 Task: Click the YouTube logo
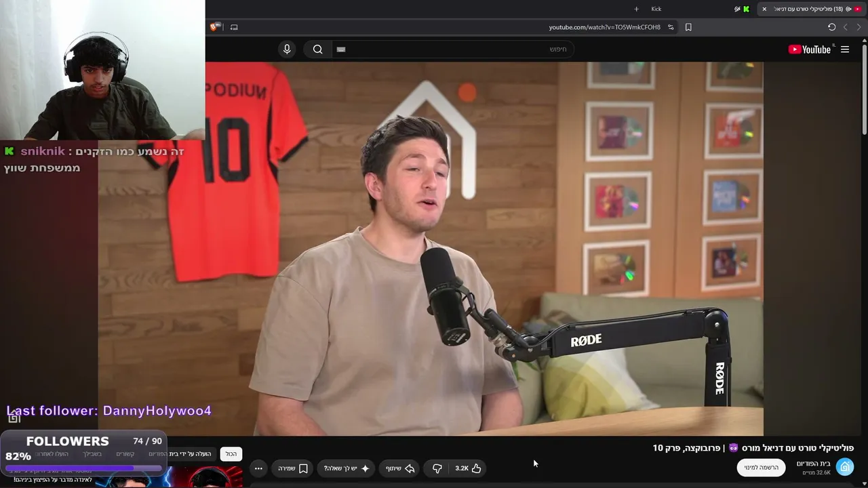coord(809,49)
